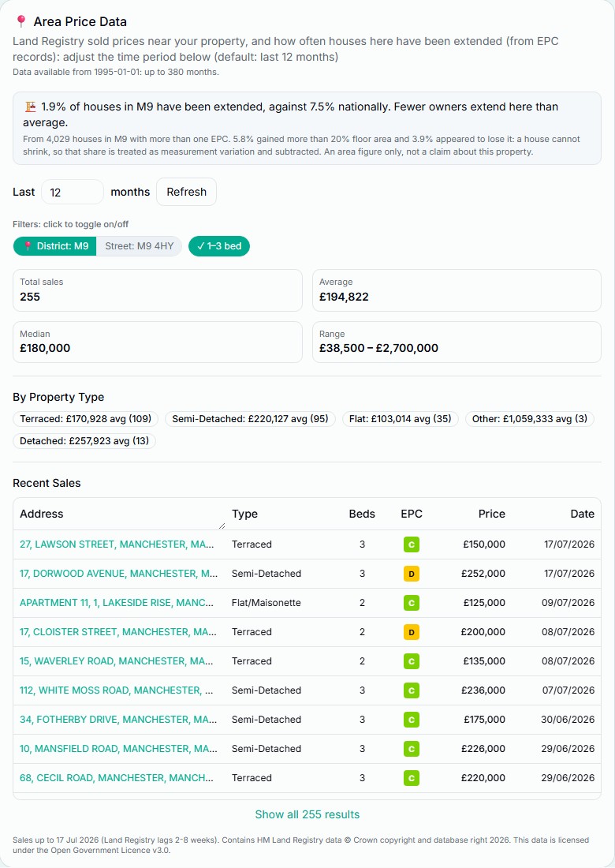Click the months number input field
This screenshot has height=868, width=615.
pyautogui.click(x=73, y=192)
